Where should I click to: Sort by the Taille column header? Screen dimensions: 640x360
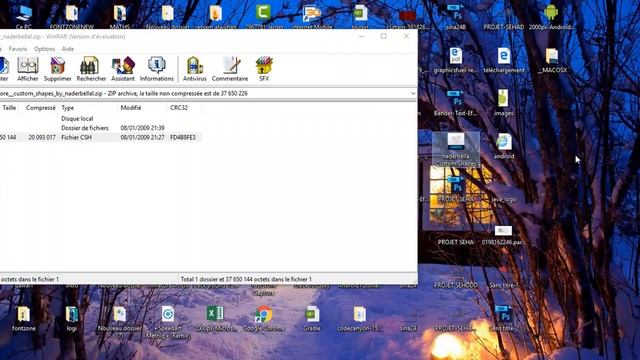[x=9, y=108]
